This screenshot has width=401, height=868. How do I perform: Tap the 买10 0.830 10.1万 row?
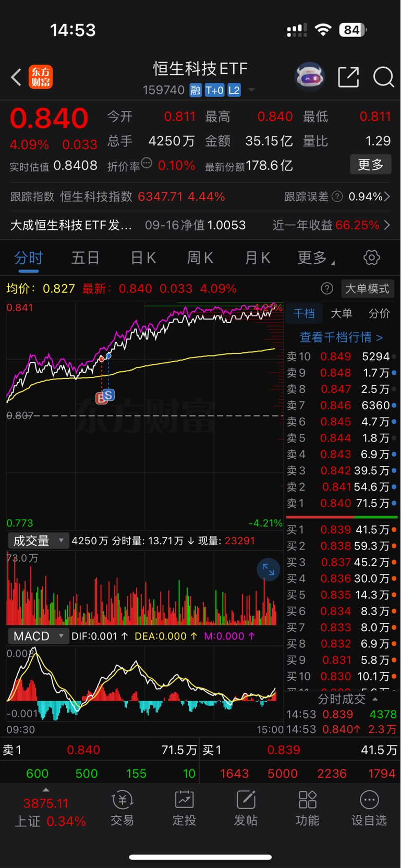342,676
